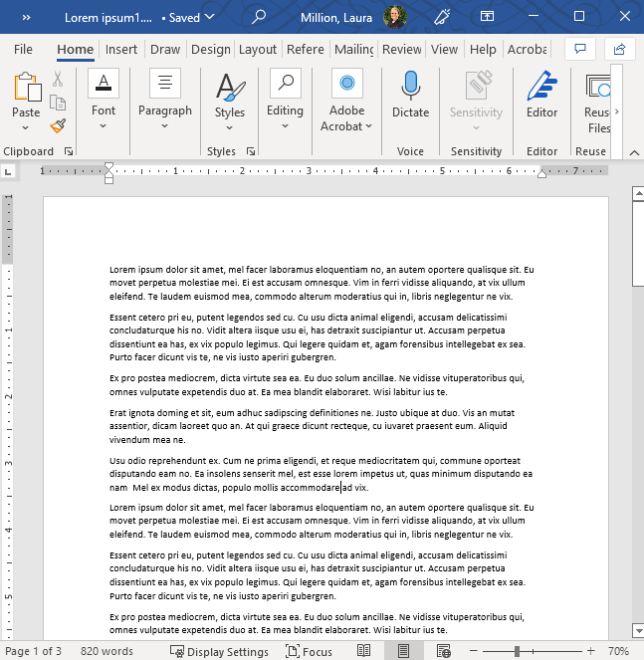Open the Comments pane icon
644x660 pixels.
click(579, 49)
